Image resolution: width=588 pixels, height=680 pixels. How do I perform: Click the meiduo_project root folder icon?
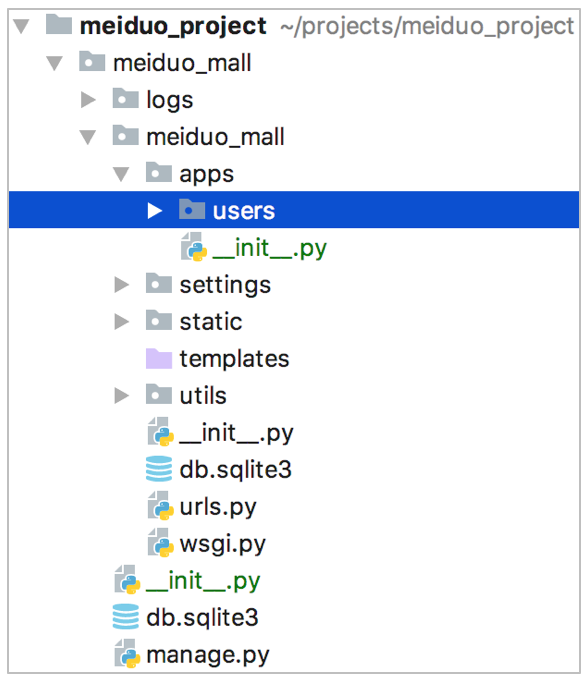tap(59, 25)
